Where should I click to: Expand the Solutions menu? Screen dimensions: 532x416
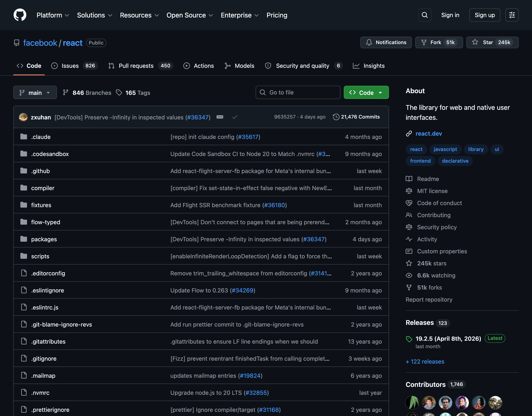(95, 15)
